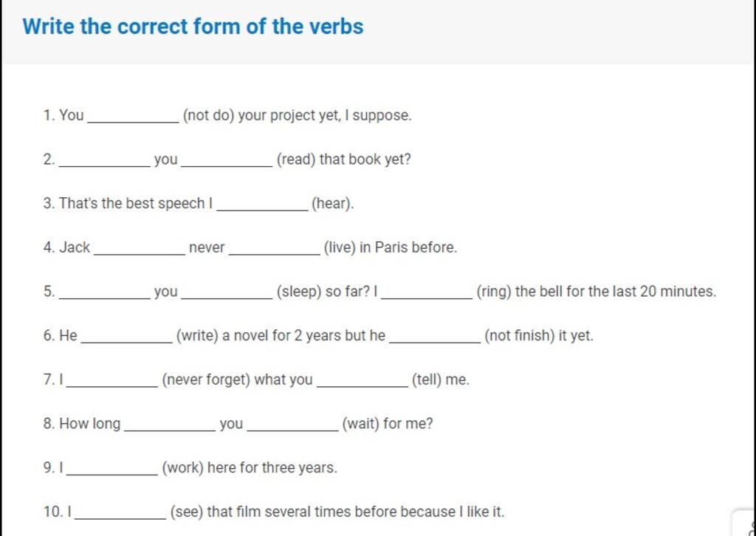This screenshot has height=536, width=756.
Task: Select the blank after "How long"
Action: coord(170,425)
